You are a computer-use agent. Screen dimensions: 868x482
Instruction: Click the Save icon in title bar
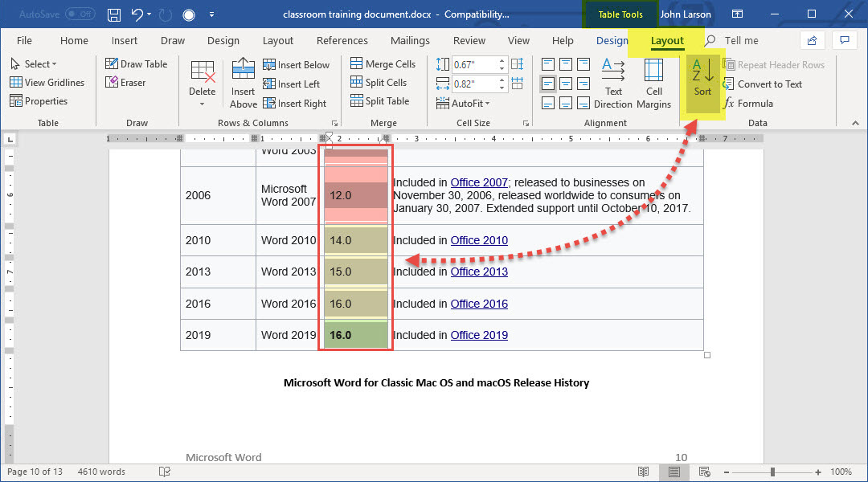click(x=114, y=14)
